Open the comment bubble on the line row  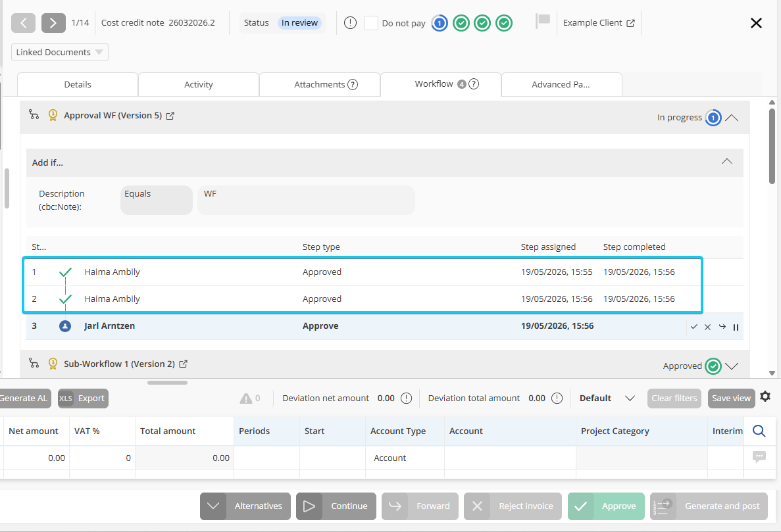[x=759, y=456]
